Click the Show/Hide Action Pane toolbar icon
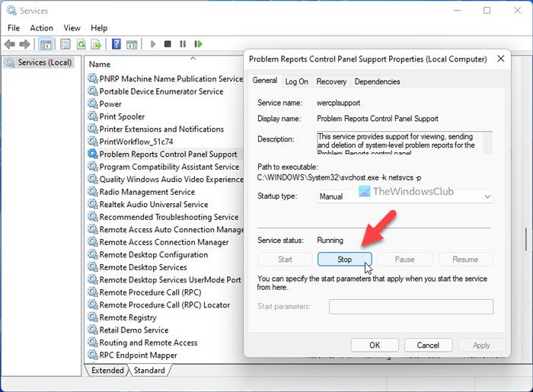Image resolution: width=533 pixels, height=392 pixels. (x=132, y=44)
